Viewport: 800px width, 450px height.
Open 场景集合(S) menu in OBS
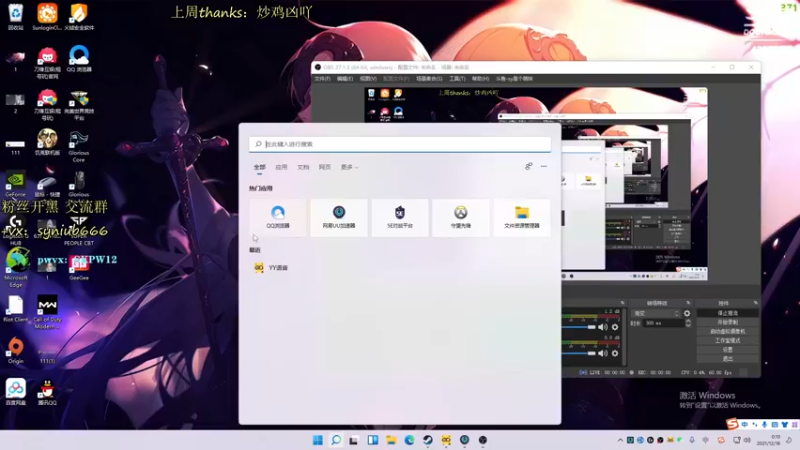pyautogui.click(x=429, y=79)
